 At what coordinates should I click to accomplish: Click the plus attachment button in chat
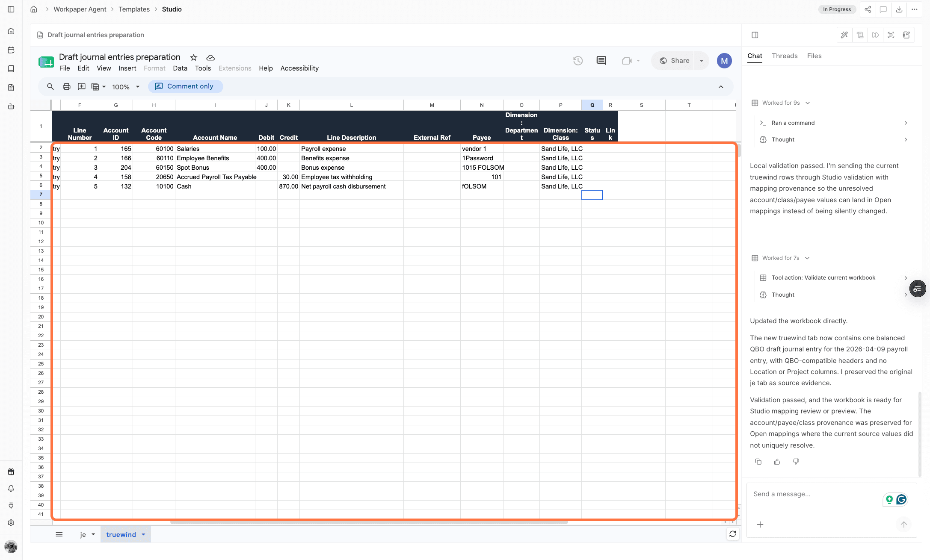(x=760, y=525)
